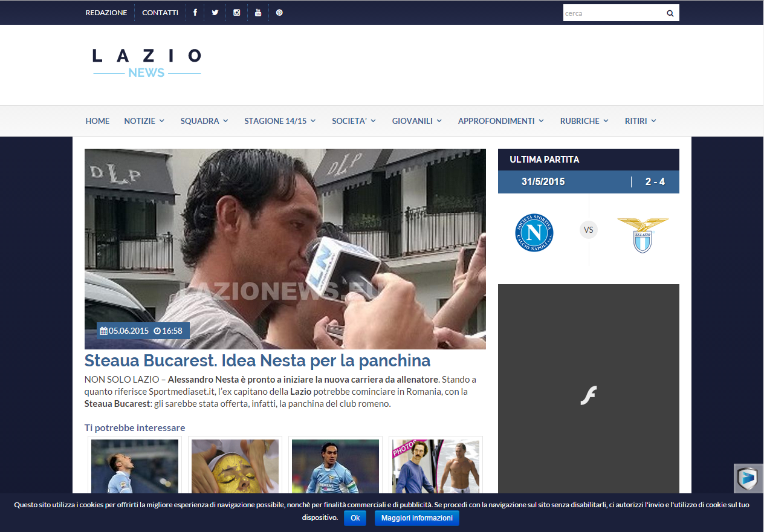Click the Flash player shield icon near bottom right
The width and height of the screenshot is (764, 532).
[x=748, y=479]
